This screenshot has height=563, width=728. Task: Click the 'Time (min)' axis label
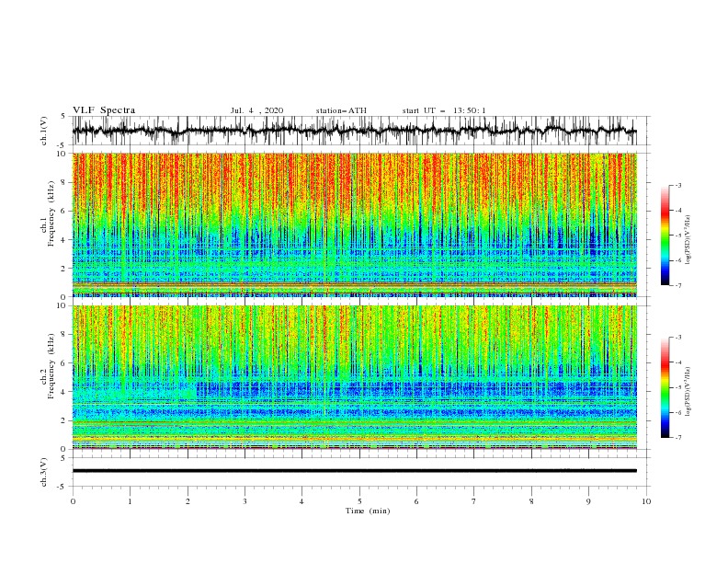[x=368, y=511]
